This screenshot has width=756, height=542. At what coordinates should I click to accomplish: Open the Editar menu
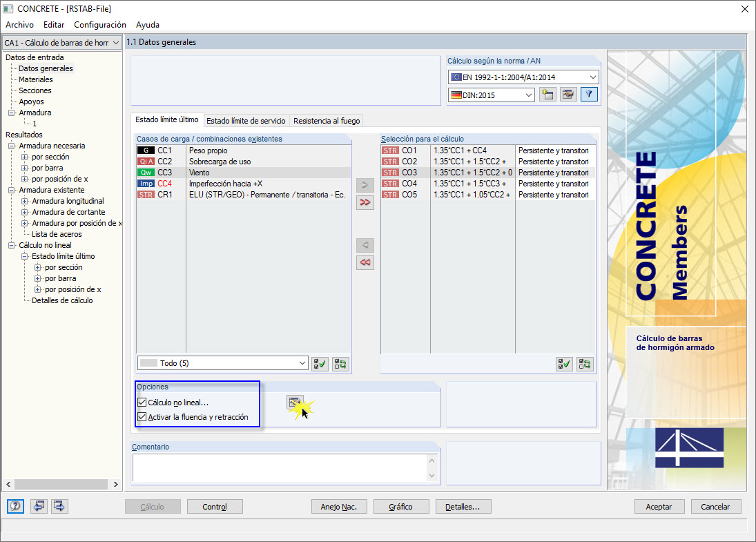tap(54, 25)
